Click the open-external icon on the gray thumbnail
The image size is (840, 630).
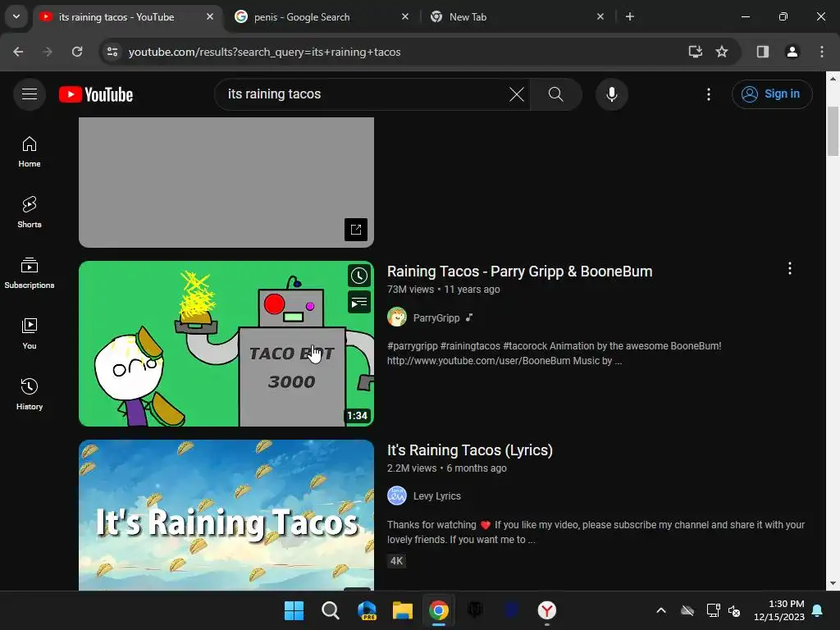[x=356, y=230]
